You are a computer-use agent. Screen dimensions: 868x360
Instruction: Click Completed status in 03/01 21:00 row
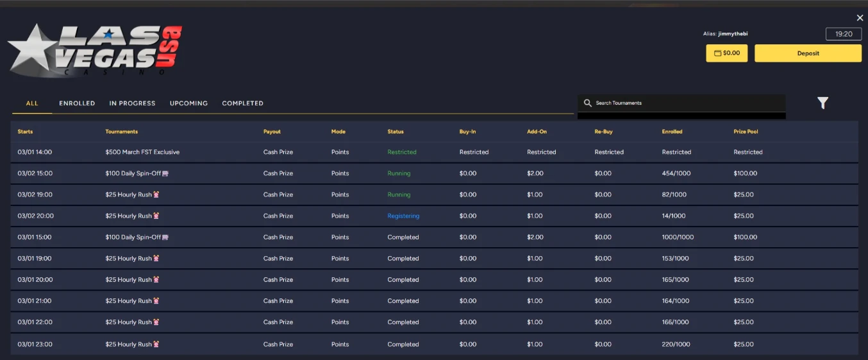[x=403, y=300]
